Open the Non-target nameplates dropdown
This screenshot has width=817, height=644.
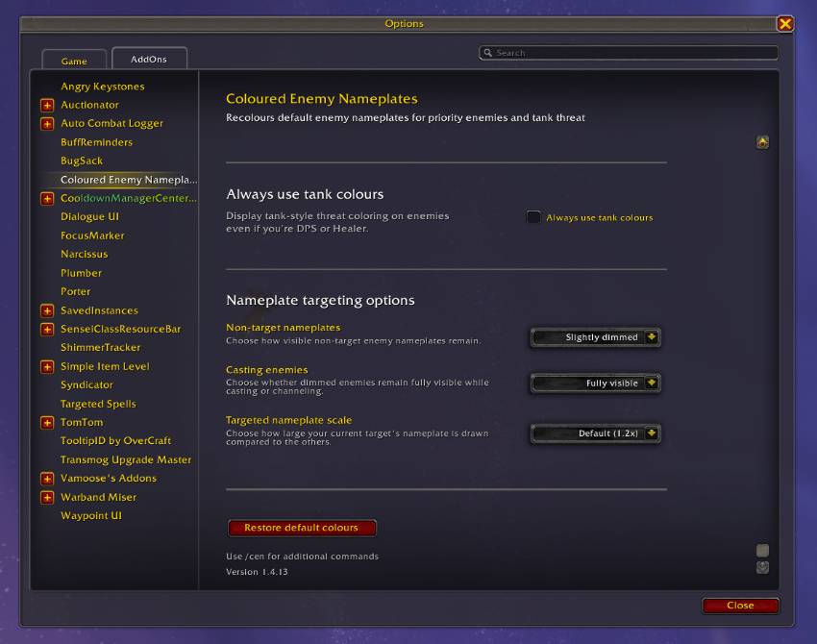[596, 337]
